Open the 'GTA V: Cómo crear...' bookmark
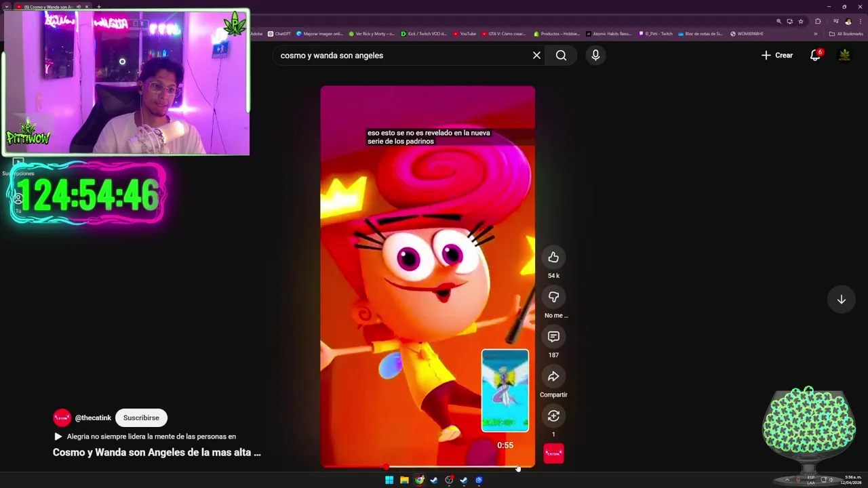868x488 pixels. click(504, 34)
